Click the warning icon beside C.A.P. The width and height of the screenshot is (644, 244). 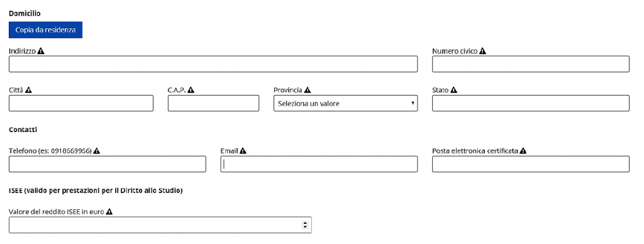(x=191, y=90)
